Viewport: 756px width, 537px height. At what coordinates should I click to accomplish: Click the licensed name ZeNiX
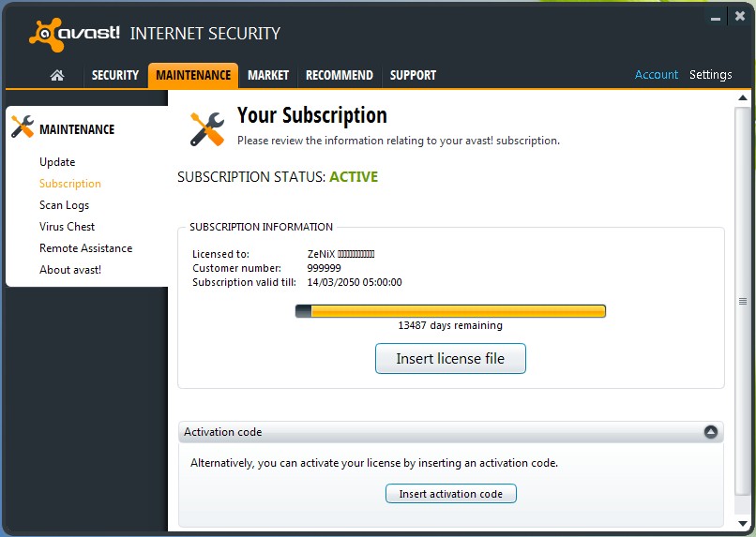click(321, 254)
